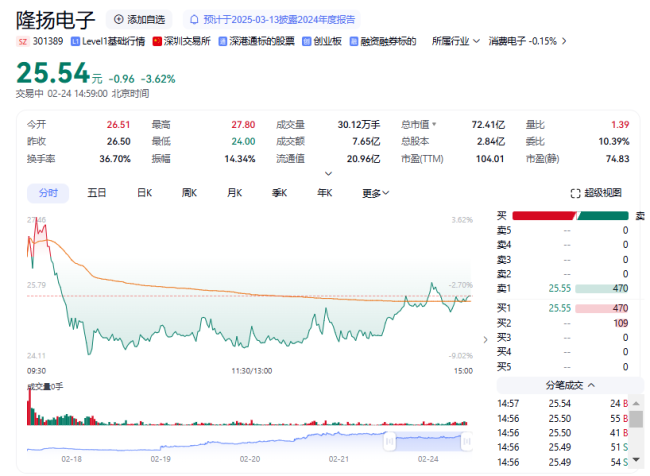650x476 pixels.
Task: Click the trades list scroll-up arrow
Action: coord(636,403)
